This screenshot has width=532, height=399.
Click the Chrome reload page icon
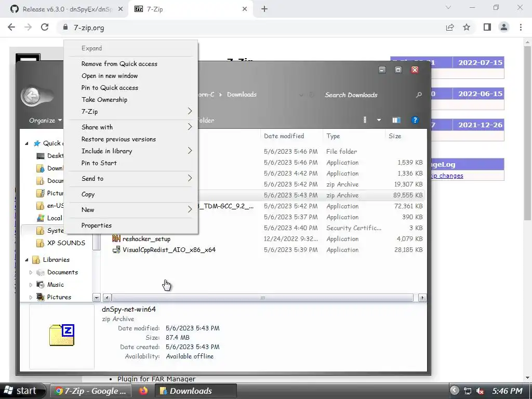click(x=45, y=28)
